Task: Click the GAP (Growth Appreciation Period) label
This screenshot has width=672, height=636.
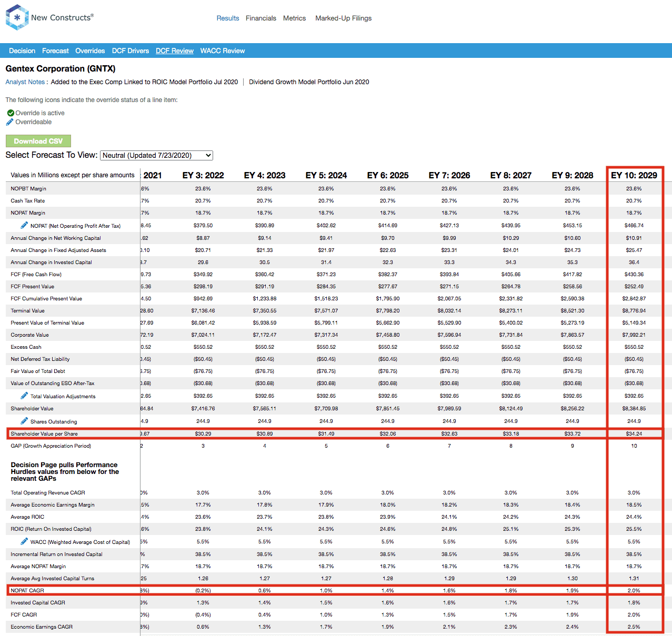Action: point(51,446)
